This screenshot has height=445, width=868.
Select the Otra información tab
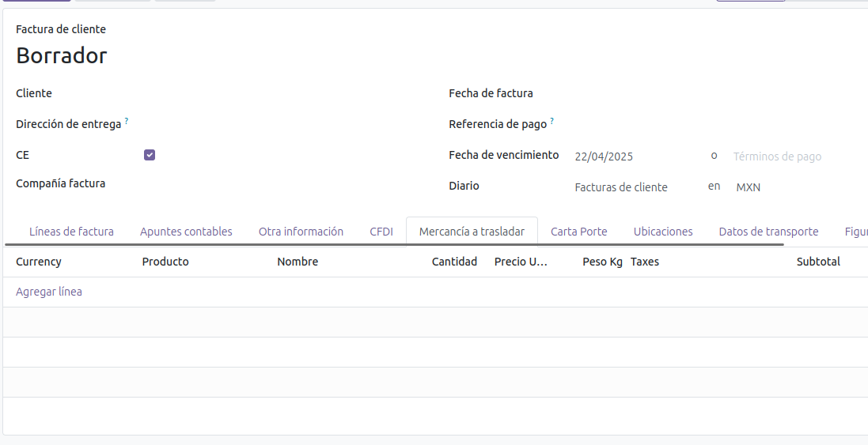pos(301,232)
